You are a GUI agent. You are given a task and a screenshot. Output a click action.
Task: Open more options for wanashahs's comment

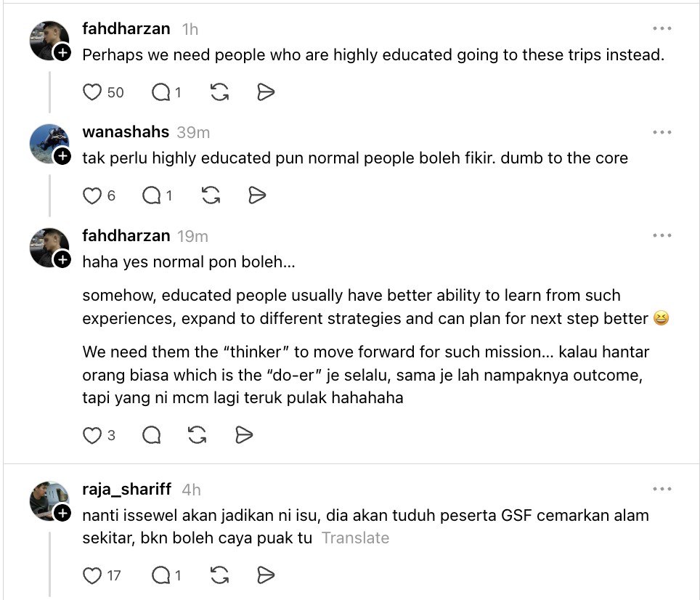(x=662, y=132)
